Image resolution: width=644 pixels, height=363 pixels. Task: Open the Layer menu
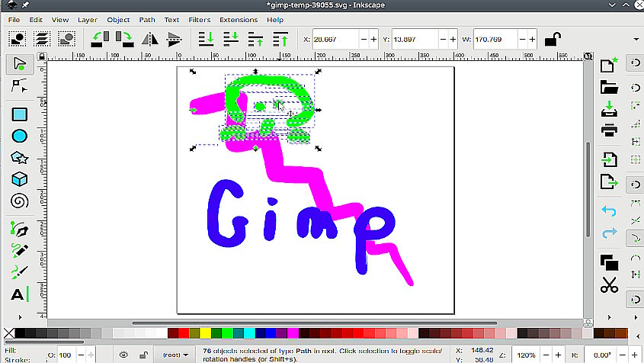pyautogui.click(x=88, y=20)
